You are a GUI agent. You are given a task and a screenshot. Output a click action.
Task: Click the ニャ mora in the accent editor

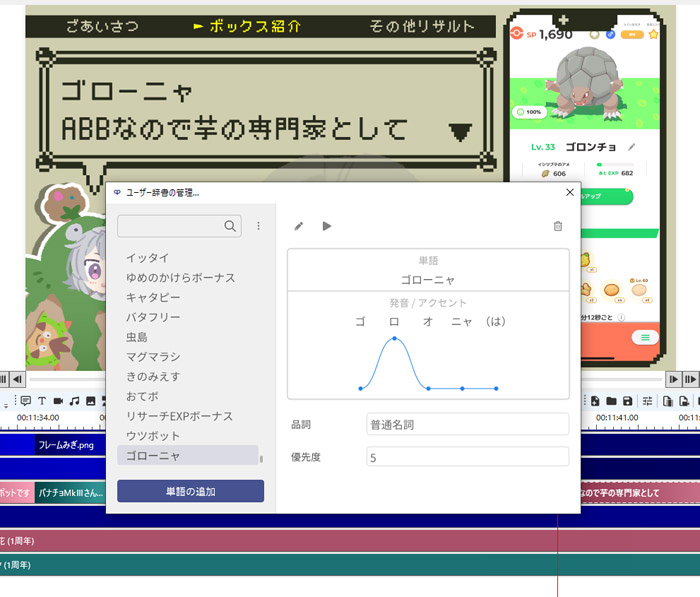(462, 321)
